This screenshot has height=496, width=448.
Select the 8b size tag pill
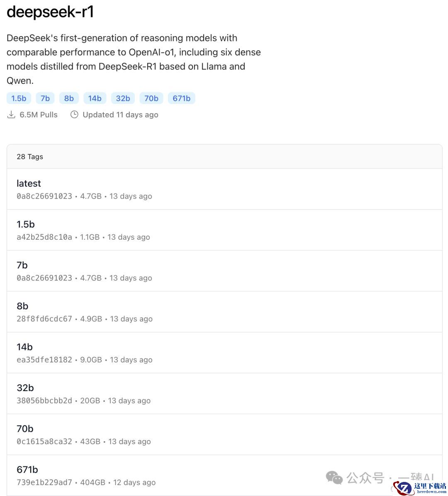point(69,98)
